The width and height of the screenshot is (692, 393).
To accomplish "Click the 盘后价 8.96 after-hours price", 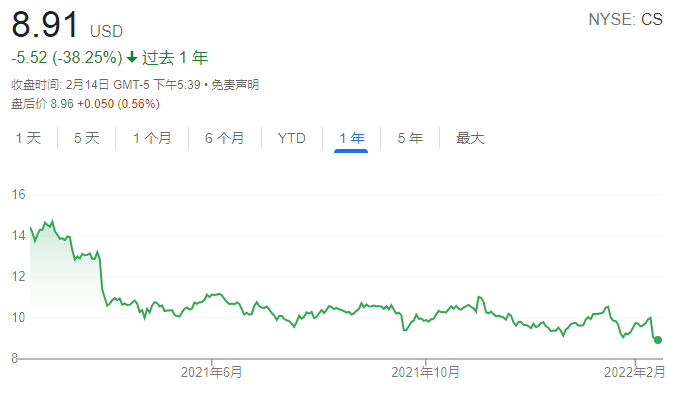I will pos(42,104).
